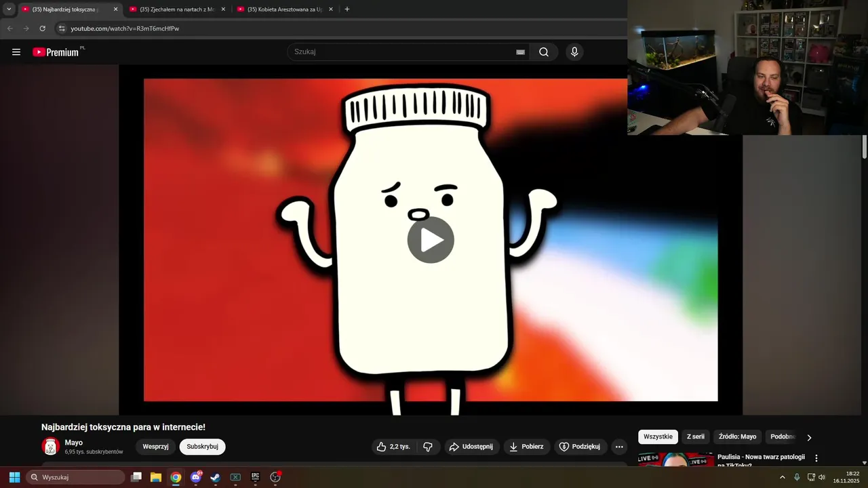Open more actions three-dot menu beside Podziękuj

pos(619,447)
